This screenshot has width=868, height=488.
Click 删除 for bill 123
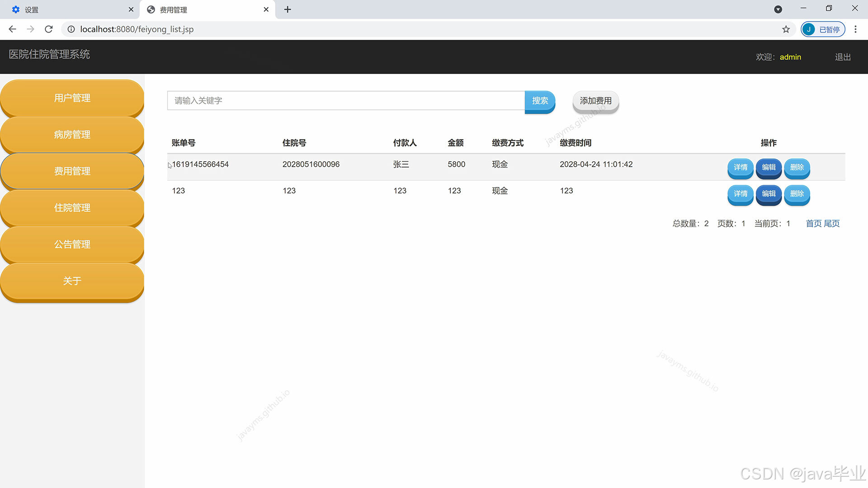click(797, 194)
